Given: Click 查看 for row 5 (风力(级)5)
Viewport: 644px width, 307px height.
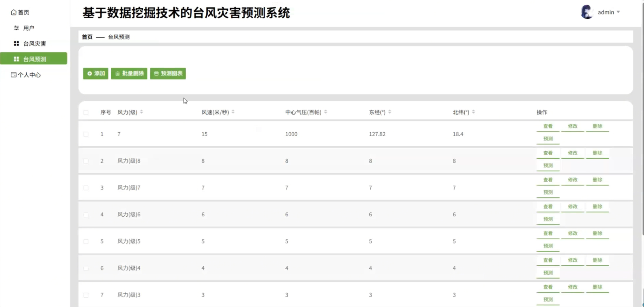Looking at the screenshot, I should click(x=548, y=234).
